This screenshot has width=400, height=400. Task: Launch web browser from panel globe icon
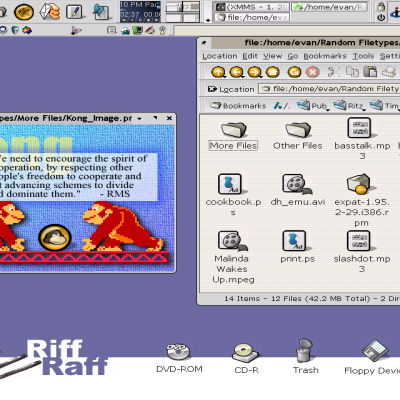point(24,12)
